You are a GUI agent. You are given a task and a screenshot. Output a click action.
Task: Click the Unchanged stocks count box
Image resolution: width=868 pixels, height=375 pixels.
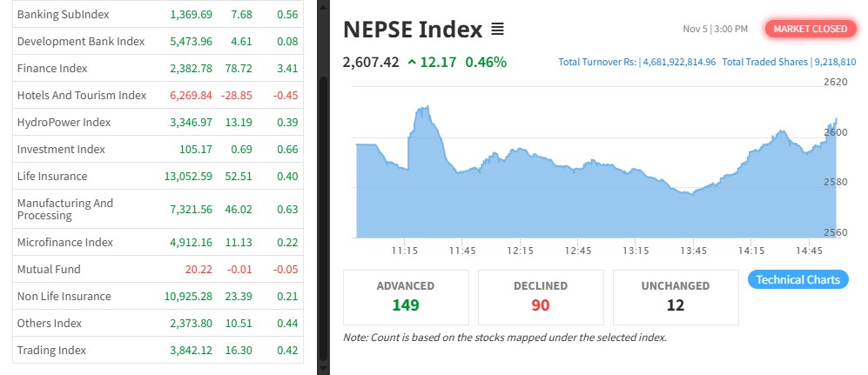click(x=676, y=297)
